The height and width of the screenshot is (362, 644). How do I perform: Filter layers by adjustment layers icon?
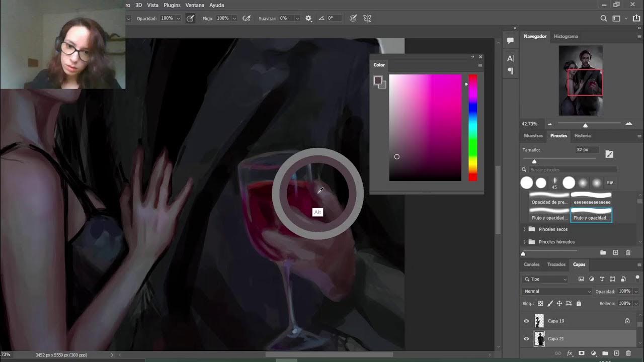coord(592,279)
